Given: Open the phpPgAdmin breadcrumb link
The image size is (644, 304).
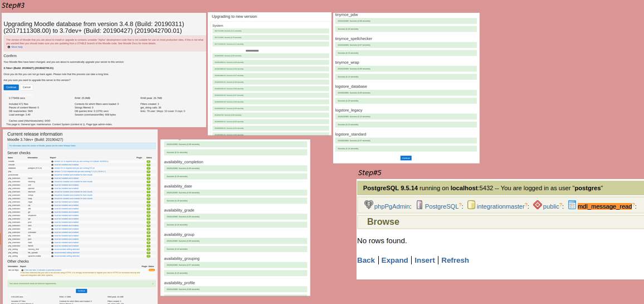Looking at the screenshot, I should pos(392,206).
